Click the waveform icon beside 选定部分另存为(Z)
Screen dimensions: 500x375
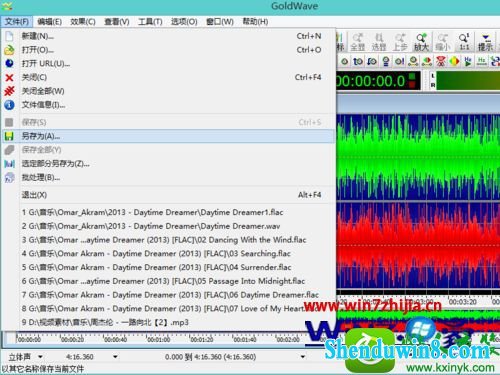[x=9, y=164]
